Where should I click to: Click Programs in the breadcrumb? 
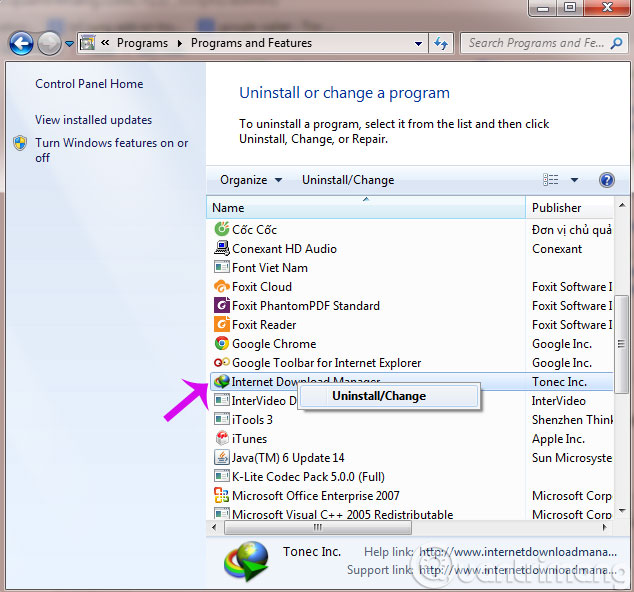[142, 43]
